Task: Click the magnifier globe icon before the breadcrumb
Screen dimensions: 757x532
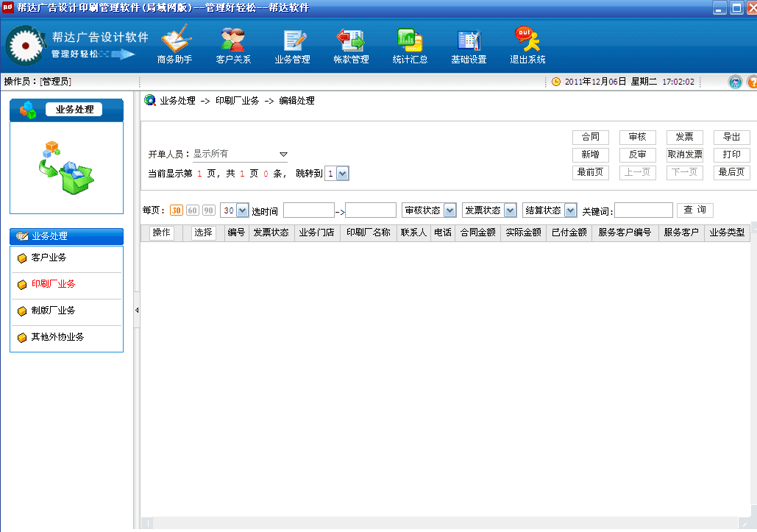Action: (150, 100)
